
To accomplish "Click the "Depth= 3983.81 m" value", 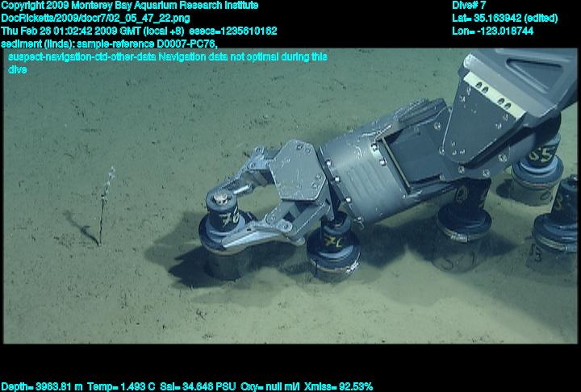I will pyautogui.click(x=42, y=386).
